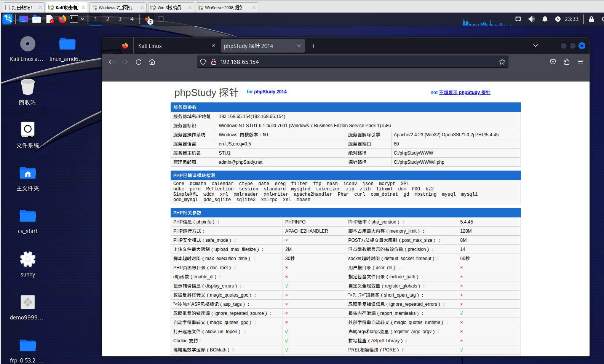
Task: Open the terminal emulator from the panel
Action: click(x=74, y=19)
